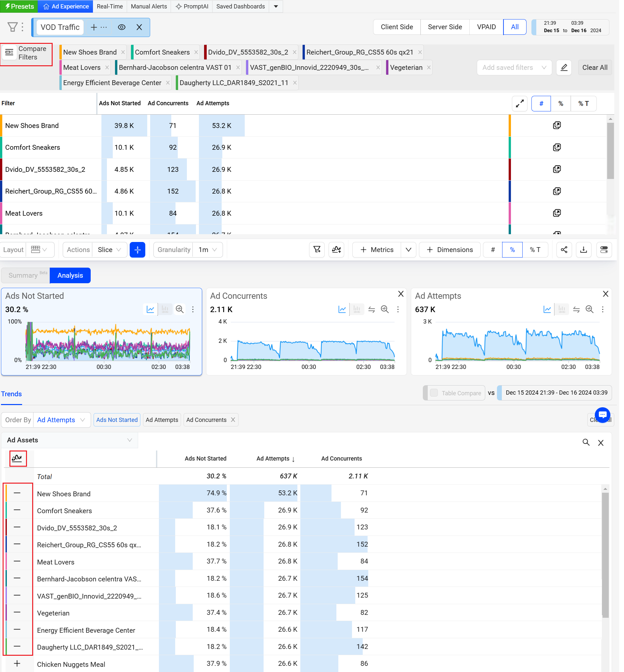Switch to the Real-Time tab
The width and height of the screenshot is (624, 672).
click(110, 6)
